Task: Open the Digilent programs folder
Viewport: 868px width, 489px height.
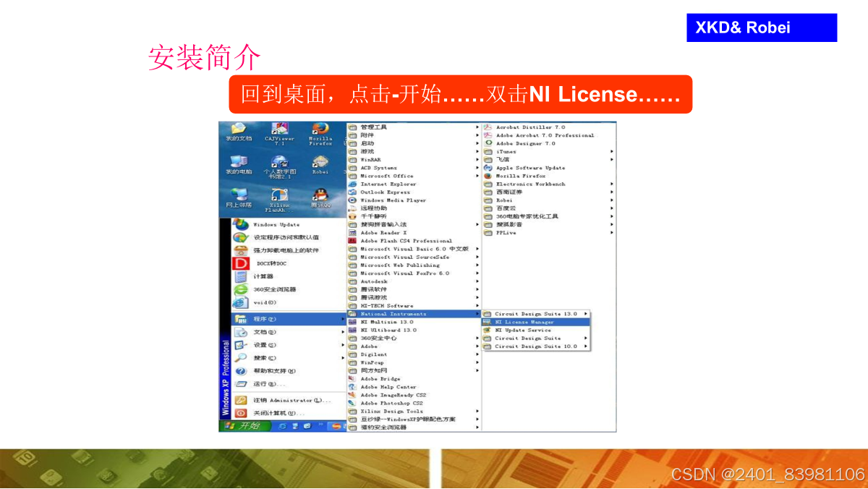Action: click(414, 354)
